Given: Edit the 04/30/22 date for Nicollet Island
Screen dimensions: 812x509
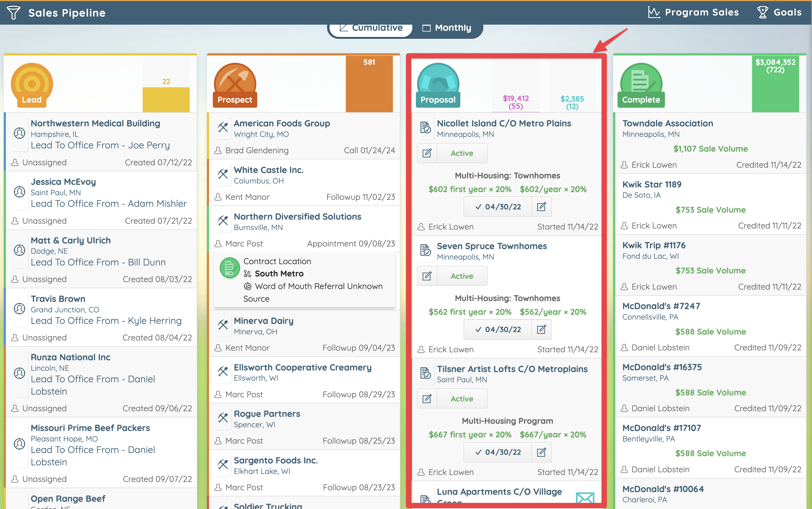Looking at the screenshot, I should point(541,207).
